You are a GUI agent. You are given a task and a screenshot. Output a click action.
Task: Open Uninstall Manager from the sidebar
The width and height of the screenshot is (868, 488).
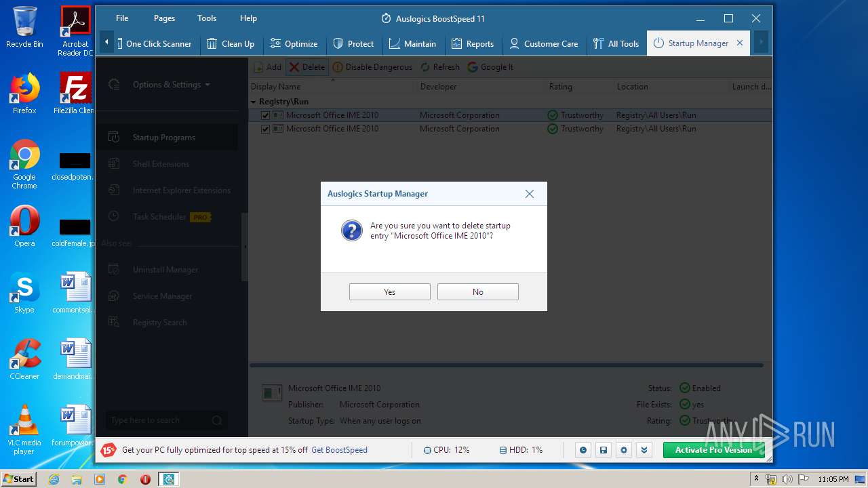167,270
